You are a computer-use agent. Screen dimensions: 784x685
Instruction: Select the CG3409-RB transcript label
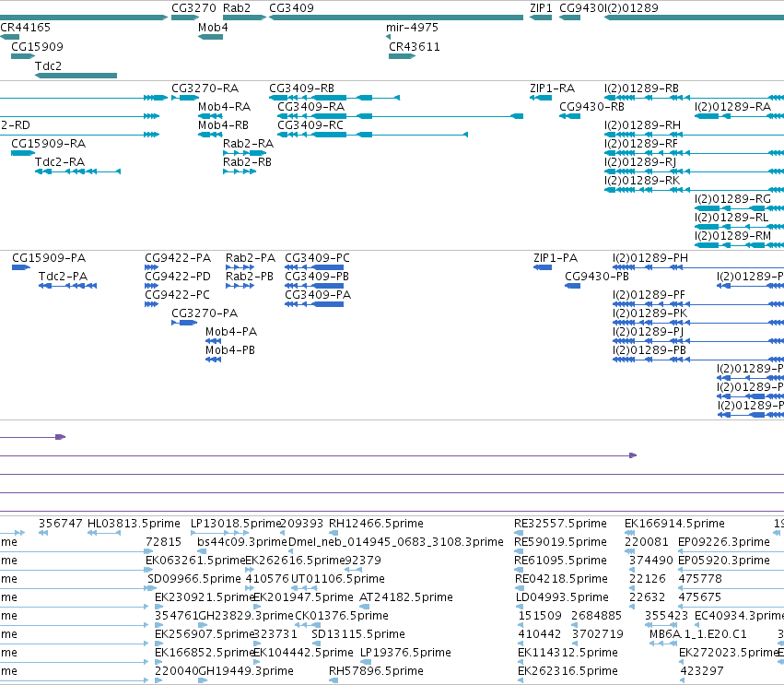301,89
